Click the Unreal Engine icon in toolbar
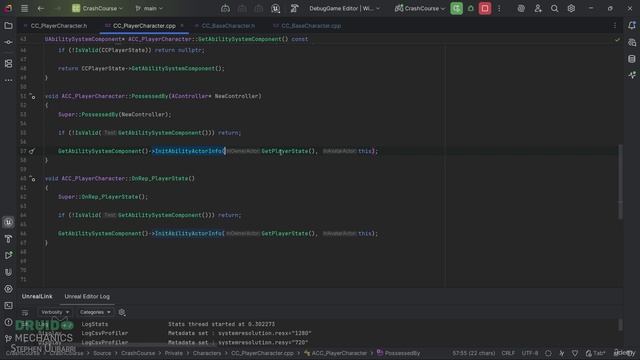This screenshot has height=360, width=640. pos(276,8)
